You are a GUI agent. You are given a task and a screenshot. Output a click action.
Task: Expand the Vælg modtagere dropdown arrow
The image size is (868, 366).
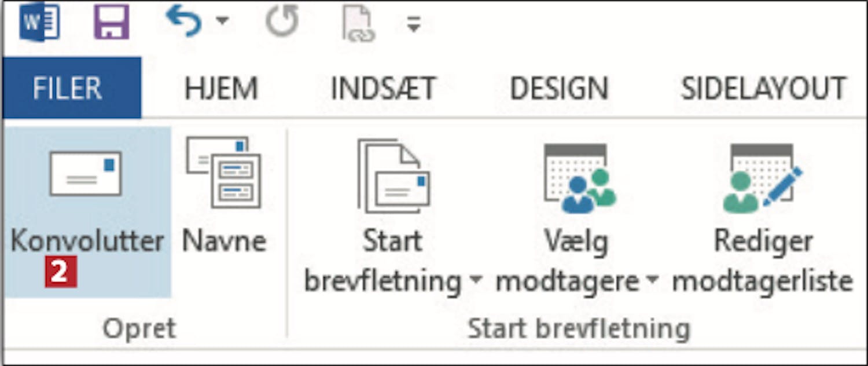(652, 281)
